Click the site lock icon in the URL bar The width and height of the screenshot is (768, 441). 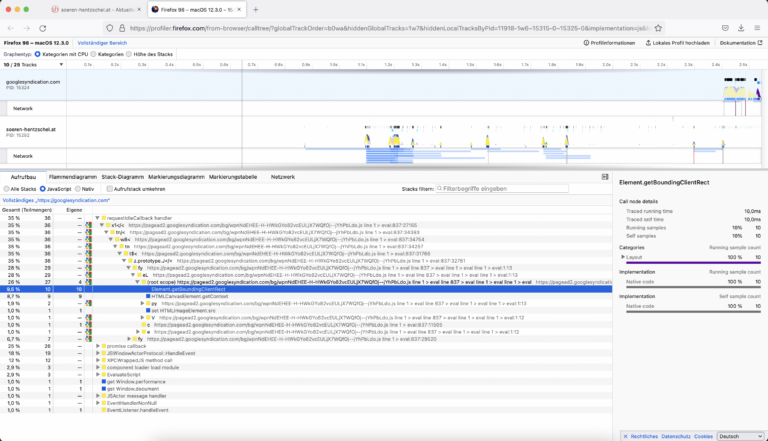click(x=122, y=28)
